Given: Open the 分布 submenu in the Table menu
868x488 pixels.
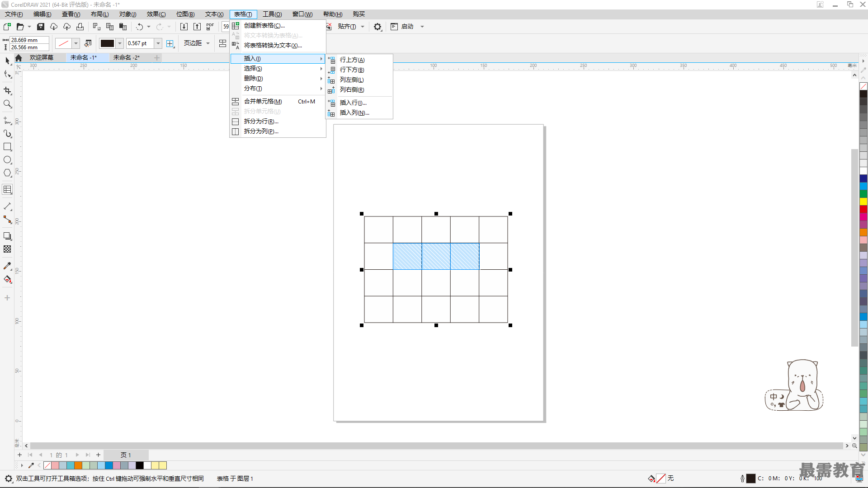Looking at the screenshot, I should click(x=278, y=89).
